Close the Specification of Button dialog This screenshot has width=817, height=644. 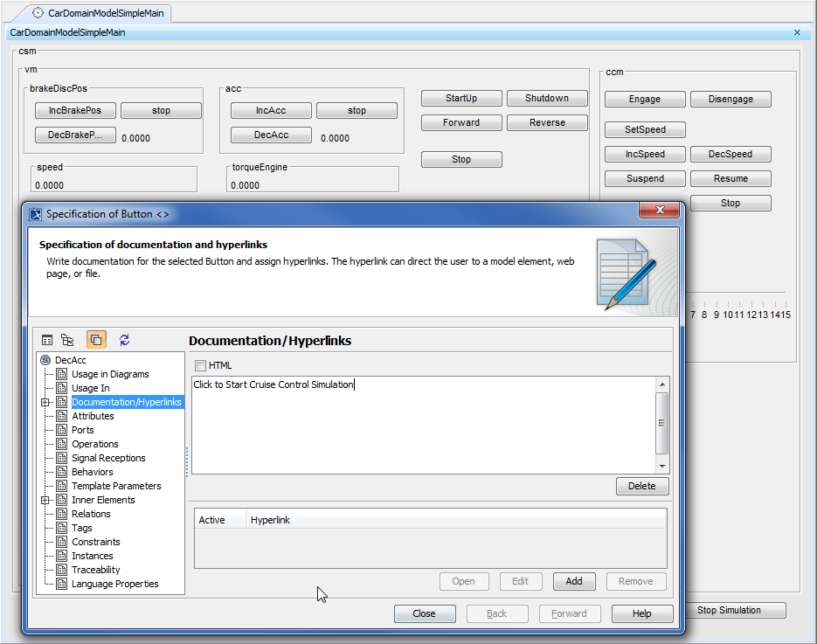pos(425,613)
